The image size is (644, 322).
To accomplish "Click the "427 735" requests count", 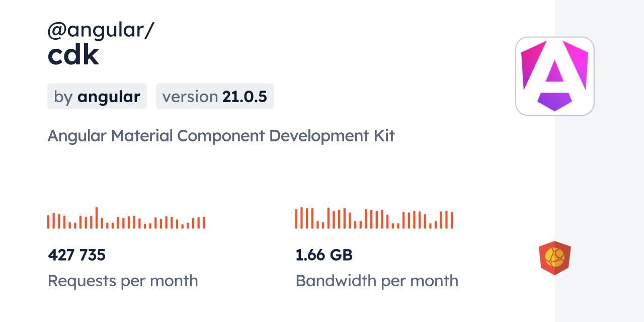I will click(x=77, y=255).
